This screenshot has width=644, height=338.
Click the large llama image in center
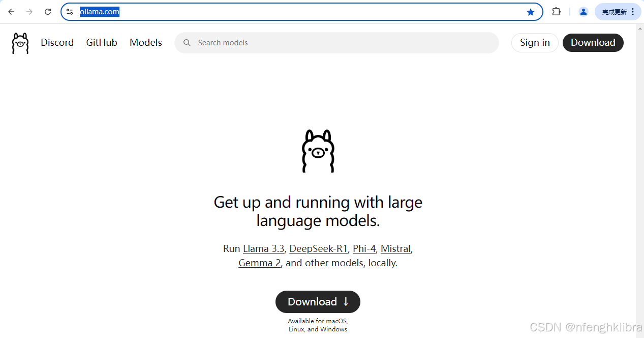pyautogui.click(x=318, y=151)
